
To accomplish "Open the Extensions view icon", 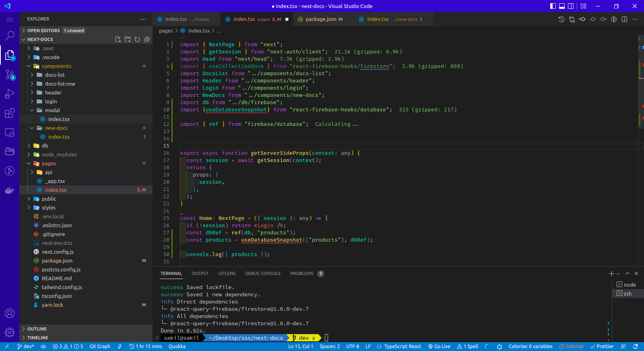I will coord(10,113).
